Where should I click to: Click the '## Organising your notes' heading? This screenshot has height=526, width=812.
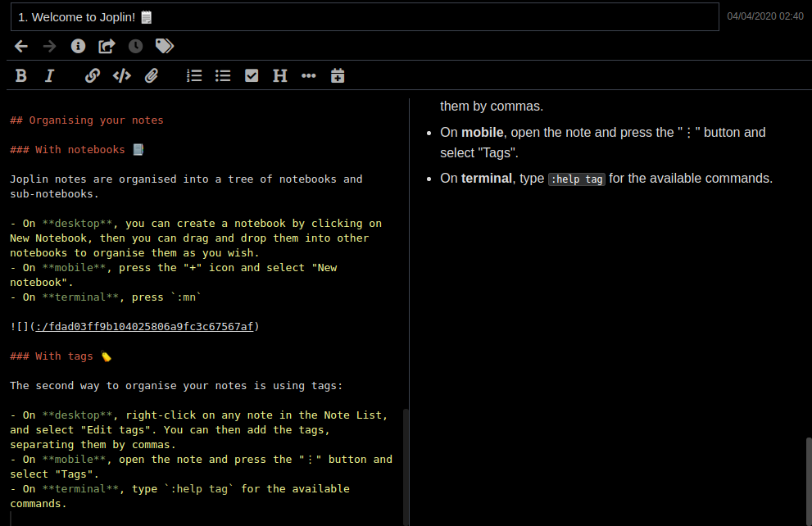tap(87, 120)
